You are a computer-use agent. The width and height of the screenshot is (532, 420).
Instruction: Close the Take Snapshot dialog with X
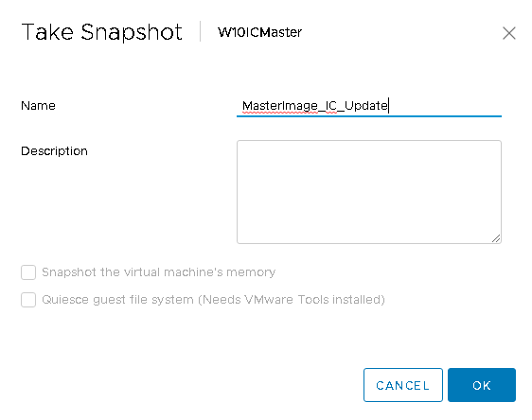pos(509,33)
